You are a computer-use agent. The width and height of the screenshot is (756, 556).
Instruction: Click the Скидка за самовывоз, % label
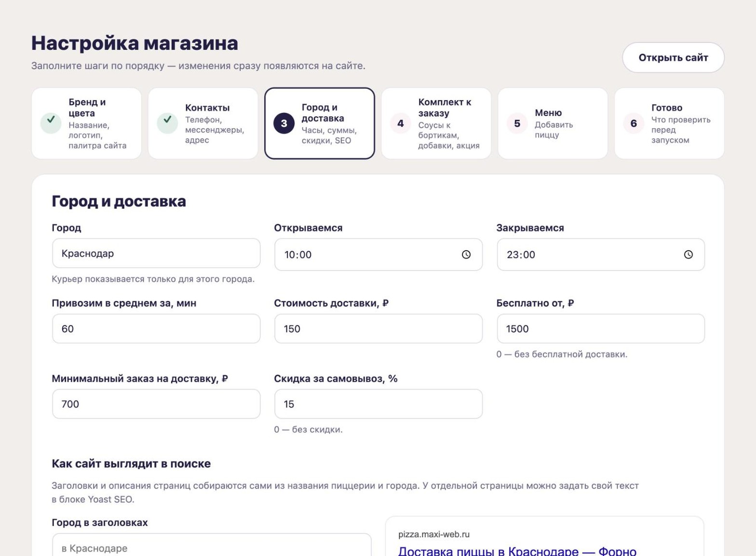click(x=336, y=379)
